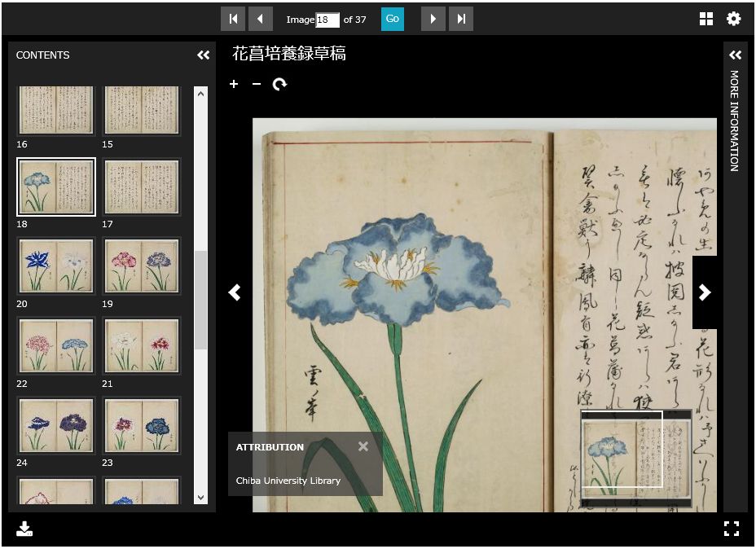The image size is (756, 549).
Task: Rotate the image clockwise
Action: click(x=279, y=85)
